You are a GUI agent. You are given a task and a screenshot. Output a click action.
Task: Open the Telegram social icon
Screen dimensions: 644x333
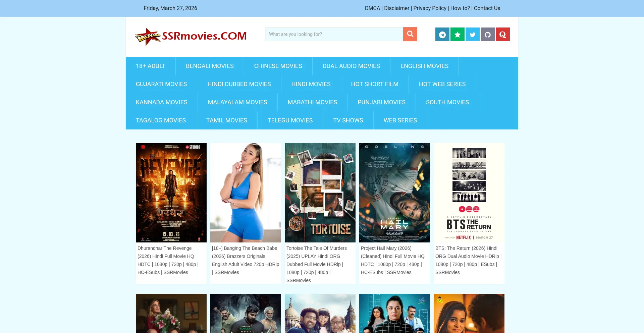point(442,34)
